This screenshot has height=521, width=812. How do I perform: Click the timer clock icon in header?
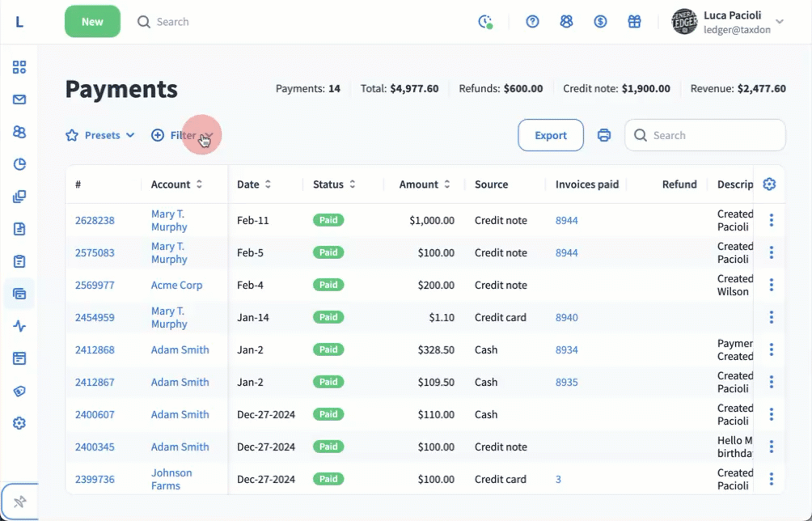[x=485, y=22]
